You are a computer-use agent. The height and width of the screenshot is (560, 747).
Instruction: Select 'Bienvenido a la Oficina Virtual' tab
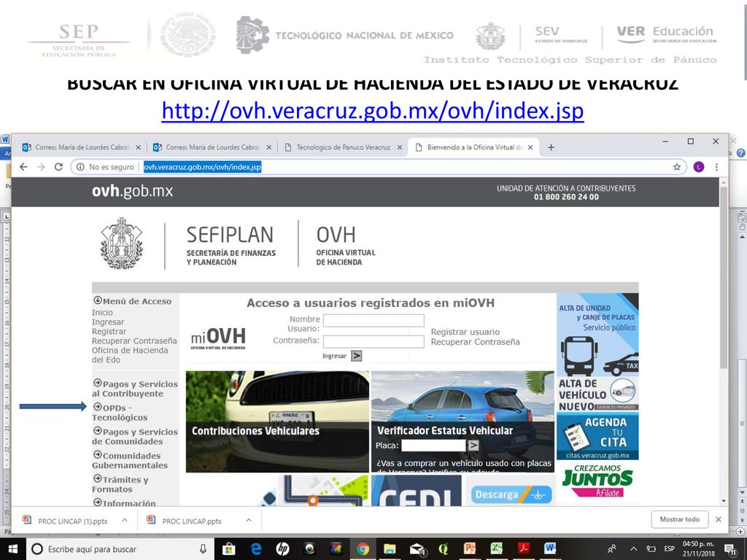pyautogui.click(x=474, y=147)
